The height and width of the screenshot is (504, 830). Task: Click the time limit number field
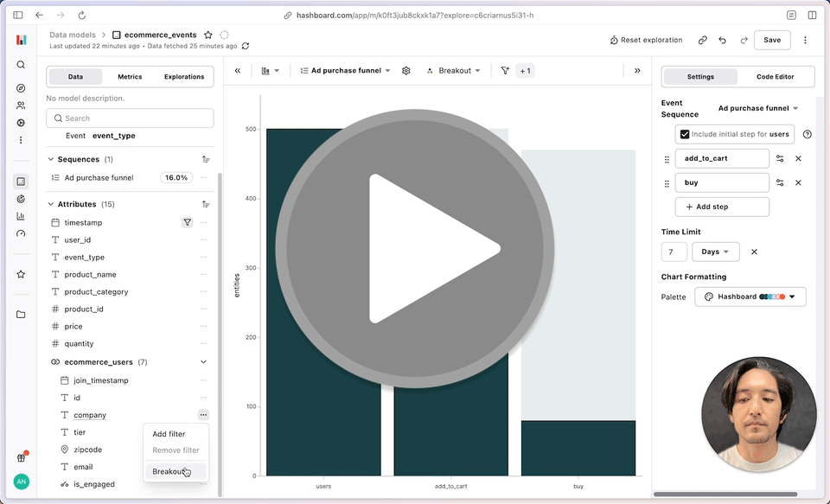tap(674, 252)
